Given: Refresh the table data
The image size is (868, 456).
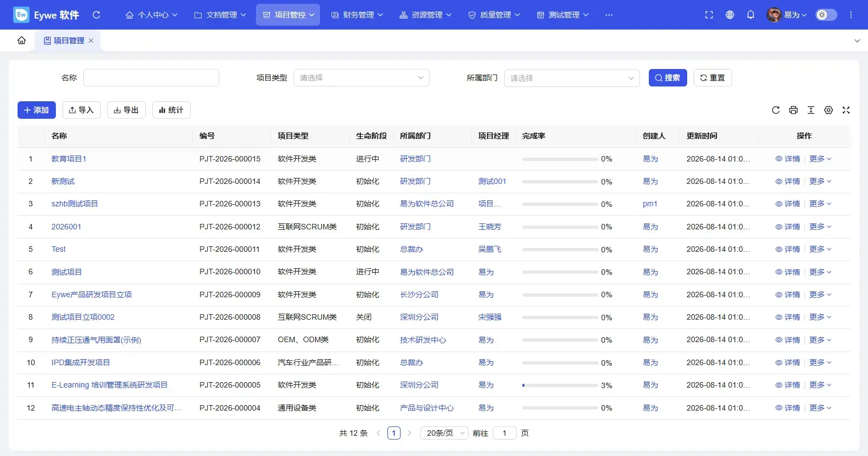Looking at the screenshot, I should pyautogui.click(x=776, y=110).
